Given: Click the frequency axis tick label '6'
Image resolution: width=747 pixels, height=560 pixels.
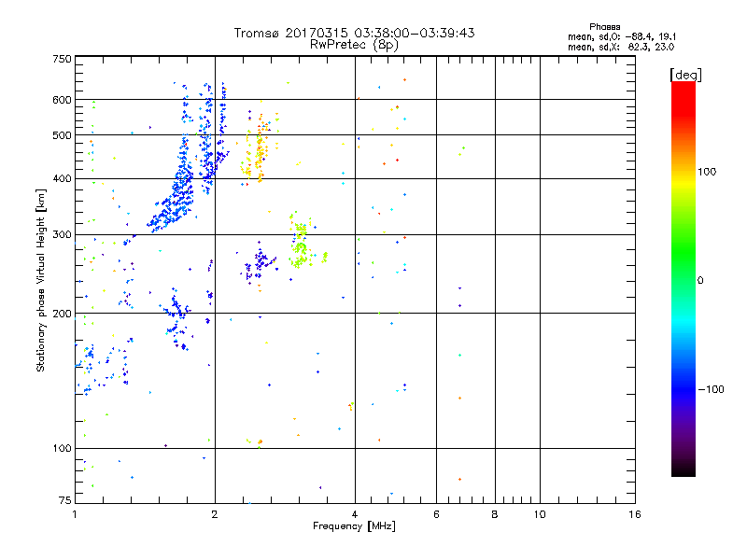Looking at the screenshot, I should [x=436, y=514].
